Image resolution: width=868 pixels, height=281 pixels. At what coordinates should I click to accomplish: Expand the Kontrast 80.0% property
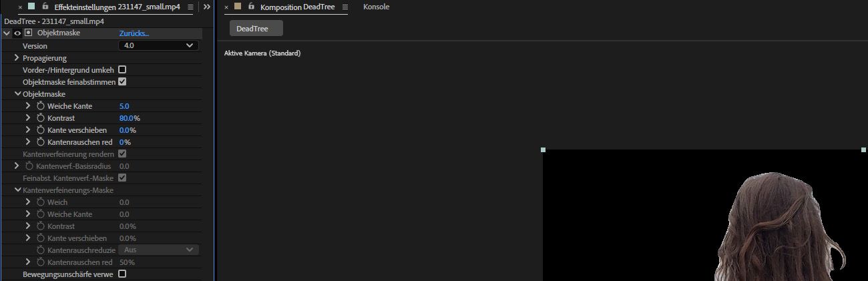pos(28,118)
